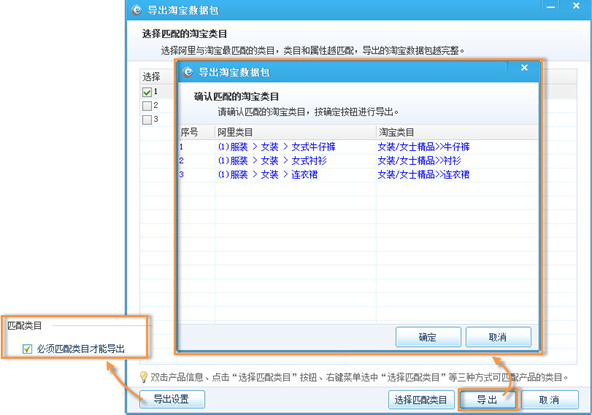Click 阿里类目 column header

tap(295, 133)
